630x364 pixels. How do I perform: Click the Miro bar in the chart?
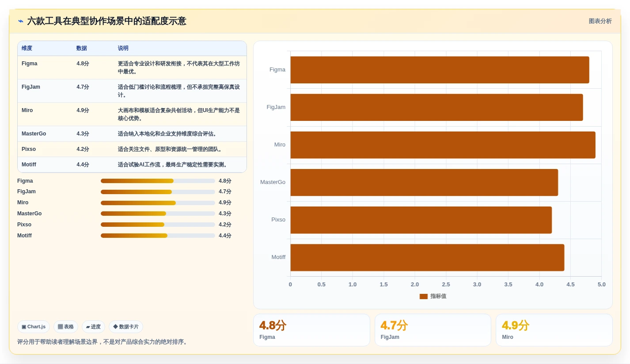tap(443, 145)
